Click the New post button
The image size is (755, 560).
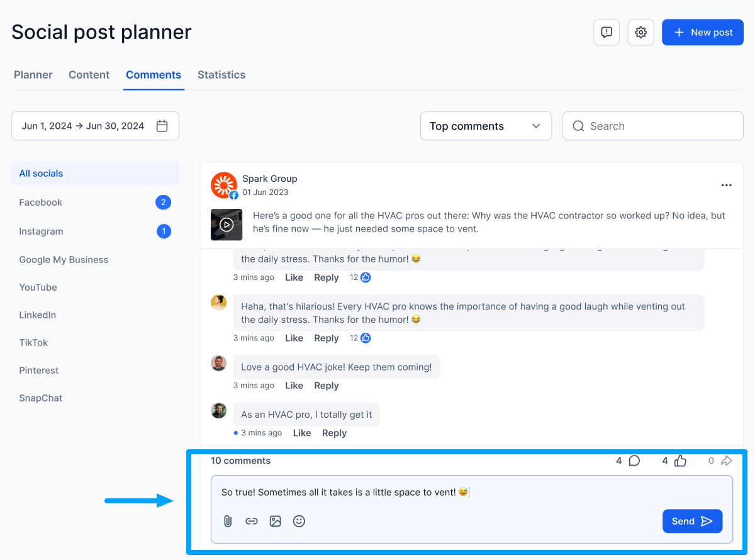tap(702, 33)
